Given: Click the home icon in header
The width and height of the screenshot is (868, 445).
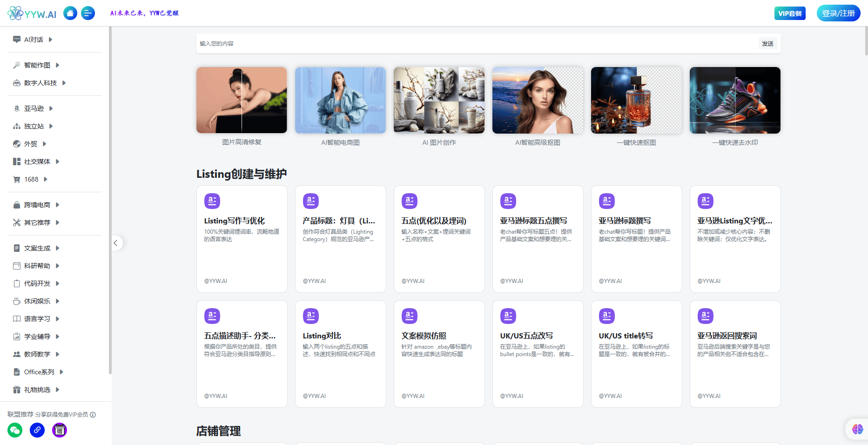Looking at the screenshot, I should click(x=70, y=13).
